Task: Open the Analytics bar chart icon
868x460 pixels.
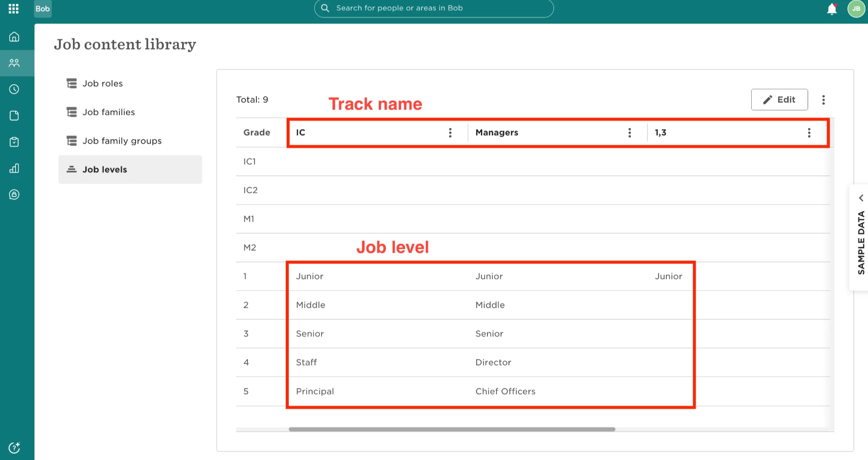Action: click(14, 168)
